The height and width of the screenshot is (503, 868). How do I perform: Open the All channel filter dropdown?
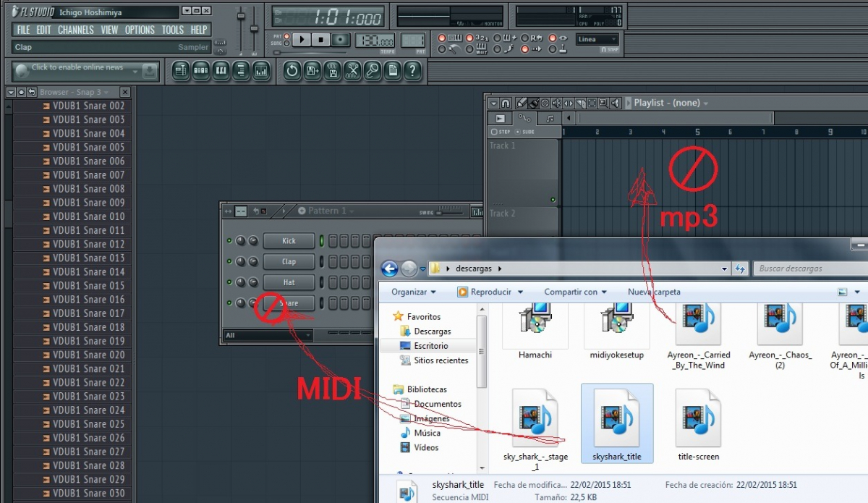coord(268,335)
